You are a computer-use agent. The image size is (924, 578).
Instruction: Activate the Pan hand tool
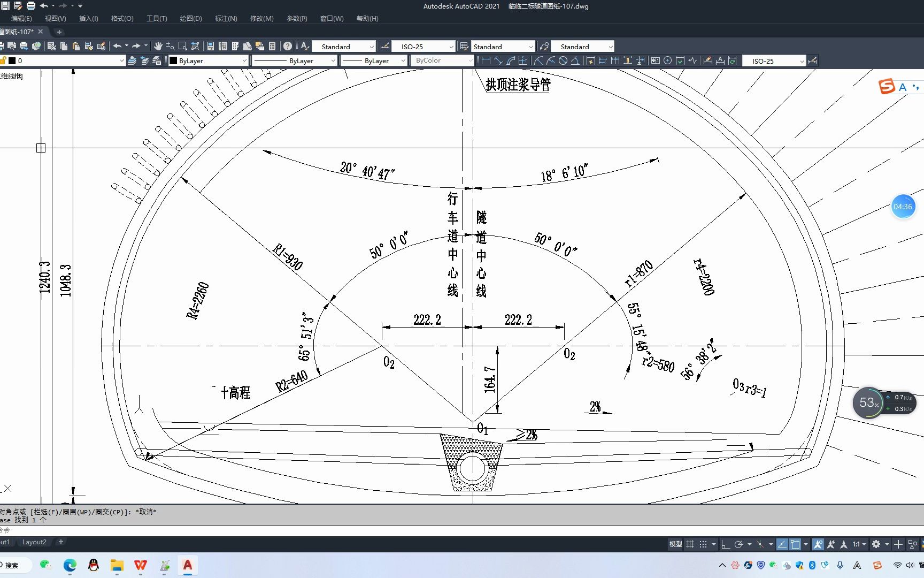158,46
